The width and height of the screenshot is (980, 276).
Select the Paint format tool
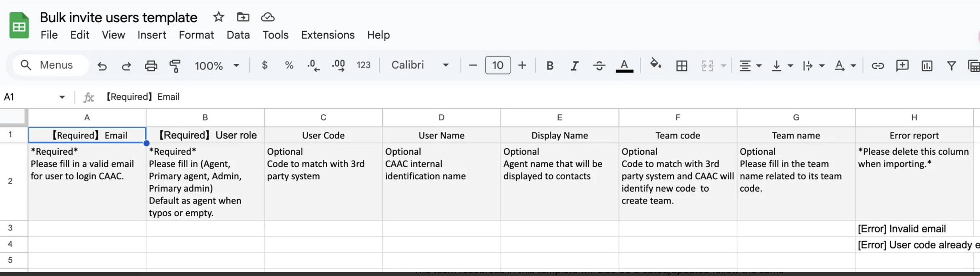pyautogui.click(x=175, y=65)
